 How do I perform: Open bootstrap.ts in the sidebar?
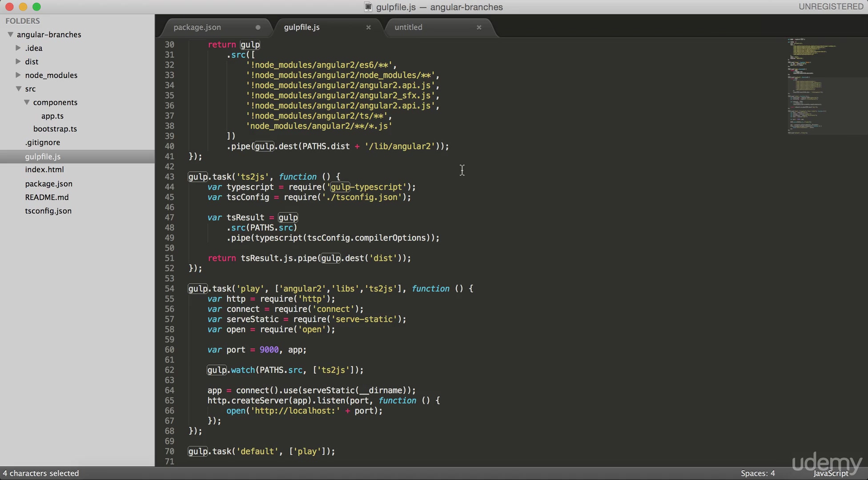(x=55, y=129)
